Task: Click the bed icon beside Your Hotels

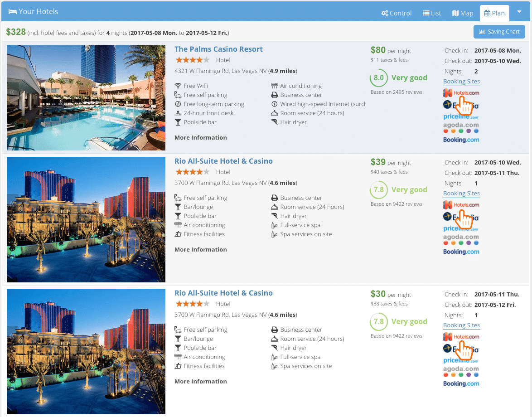Action: (13, 11)
